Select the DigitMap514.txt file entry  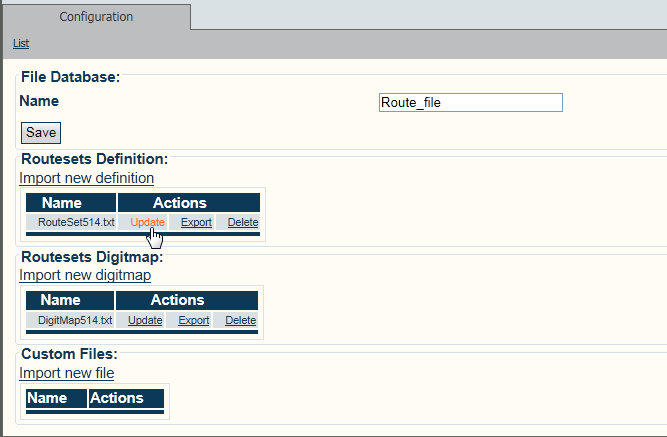click(69, 320)
